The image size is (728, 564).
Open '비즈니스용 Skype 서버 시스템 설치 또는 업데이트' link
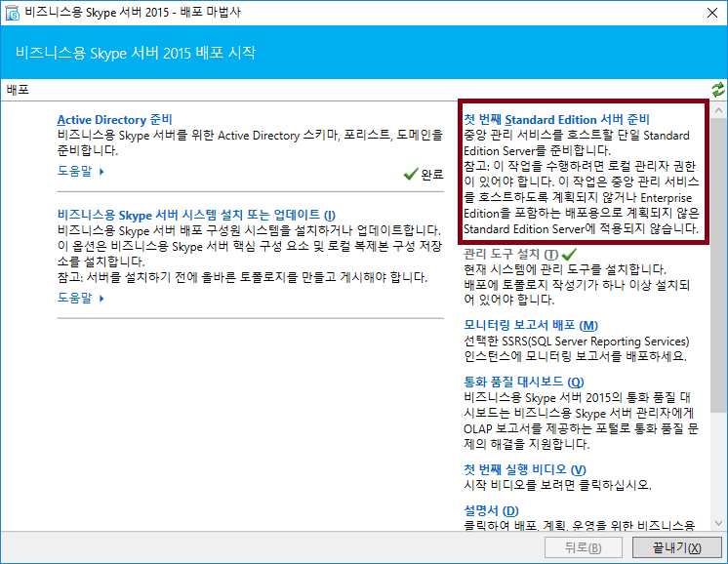pos(196,215)
